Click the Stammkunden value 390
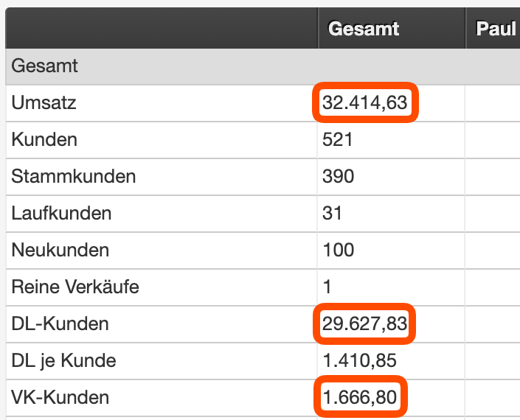Screen dimensions: 520x420 338,176
